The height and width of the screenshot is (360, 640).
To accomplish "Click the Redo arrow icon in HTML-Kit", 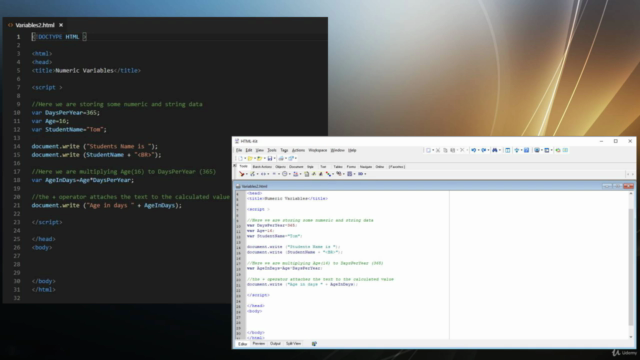I will coord(484,150).
